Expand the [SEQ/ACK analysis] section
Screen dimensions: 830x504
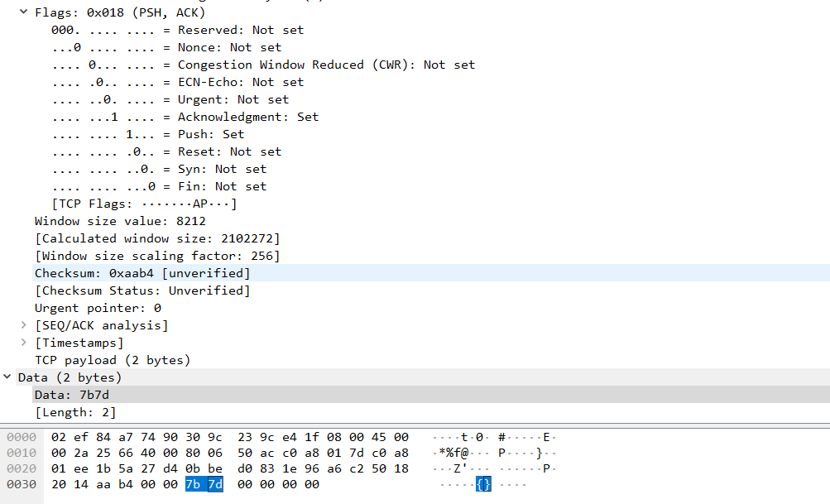[x=23, y=324]
